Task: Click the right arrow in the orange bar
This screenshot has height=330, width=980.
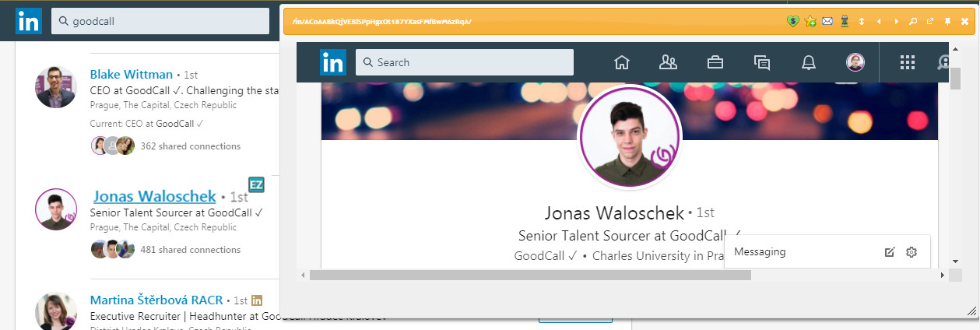Action: tap(896, 21)
